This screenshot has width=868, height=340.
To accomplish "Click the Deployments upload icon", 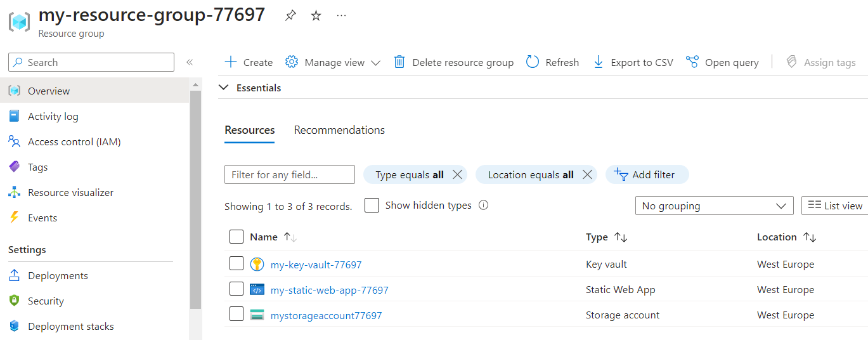I will click(x=15, y=275).
